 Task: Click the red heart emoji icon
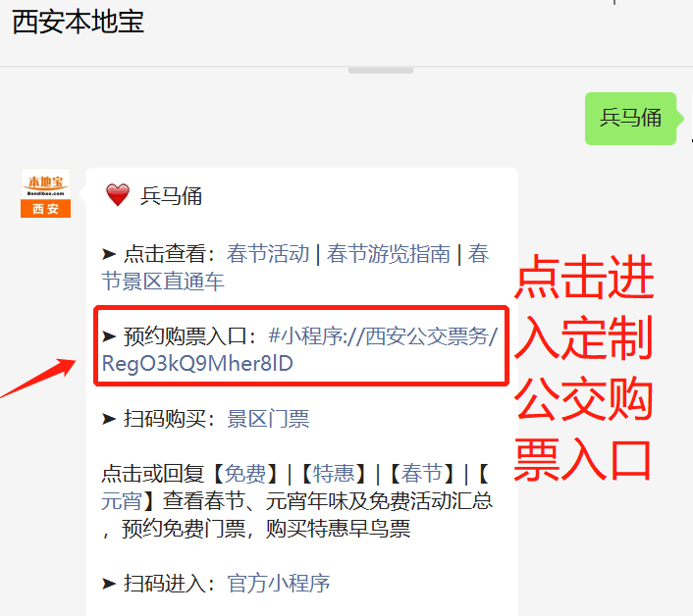click(x=118, y=195)
